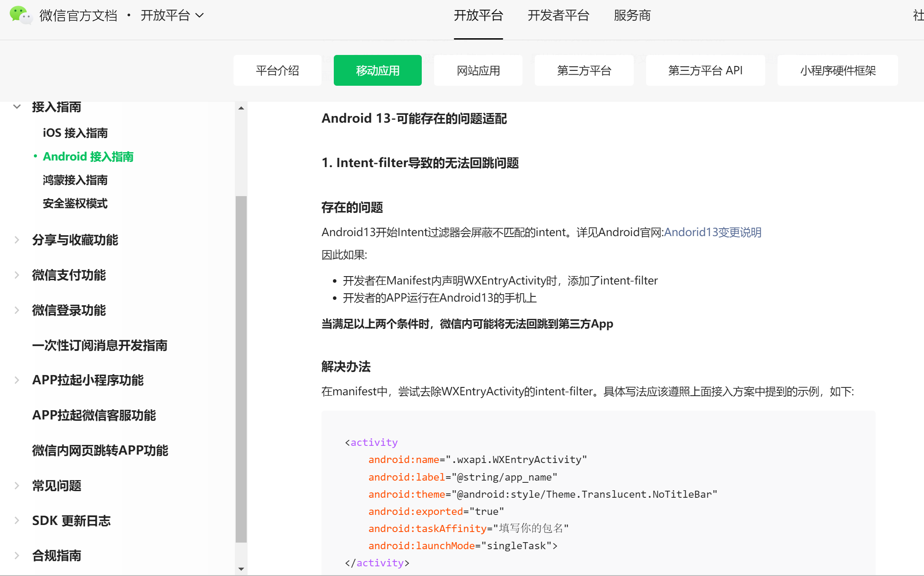Switch to the 开发者平台 top tab
This screenshot has height=576, width=924.
[x=558, y=15]
